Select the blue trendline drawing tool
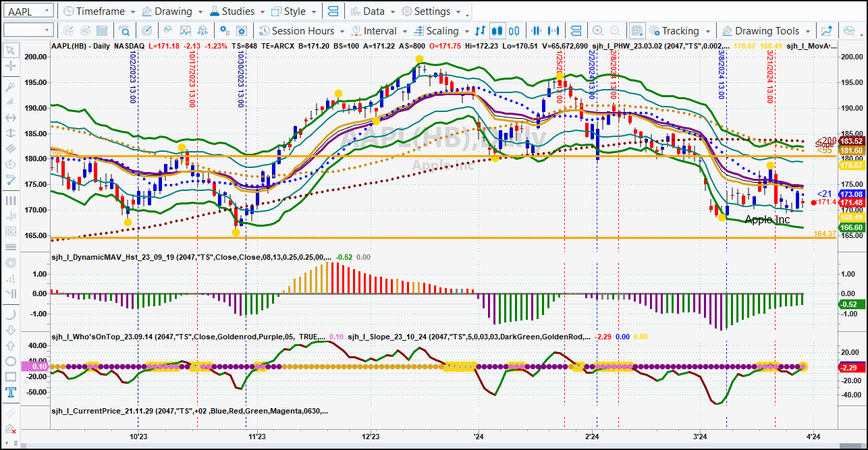 [10, 180]
